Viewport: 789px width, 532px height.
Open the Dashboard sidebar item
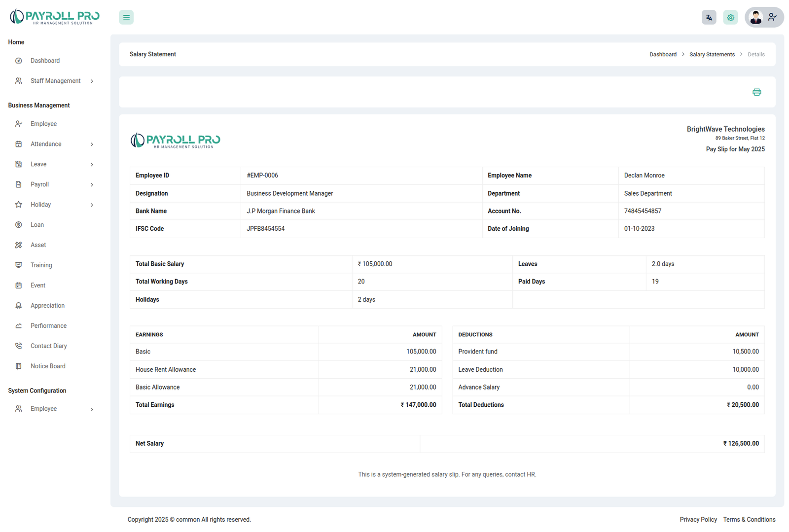tap(45, 61)
